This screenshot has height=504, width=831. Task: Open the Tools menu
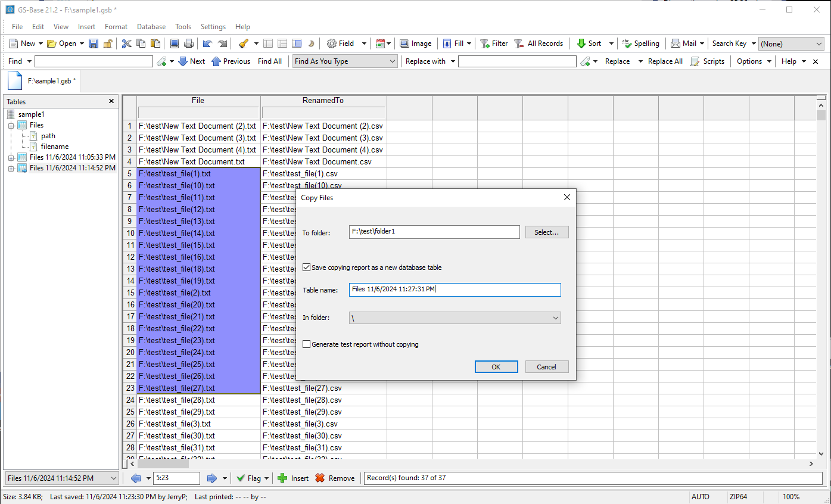(183, 27)
